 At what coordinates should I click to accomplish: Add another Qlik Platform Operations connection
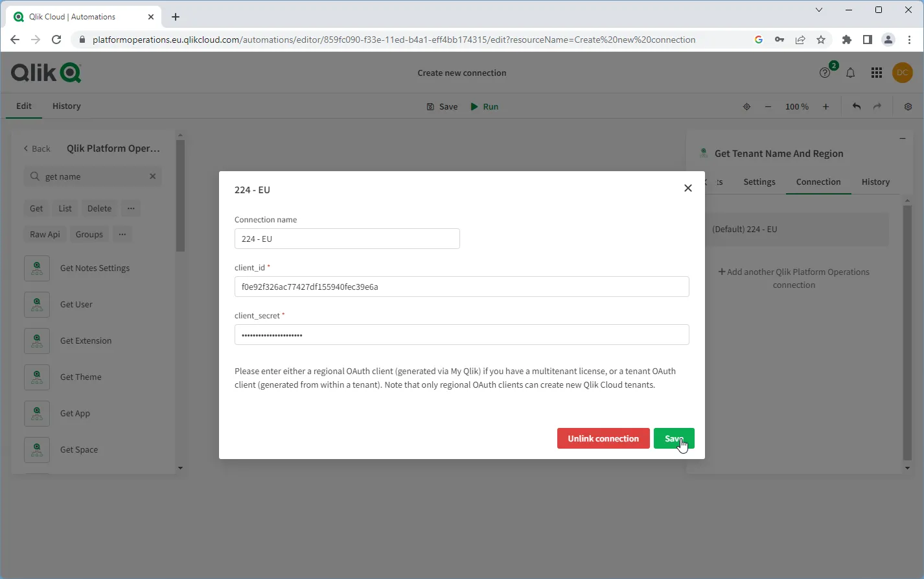click(x=794, y=278)
